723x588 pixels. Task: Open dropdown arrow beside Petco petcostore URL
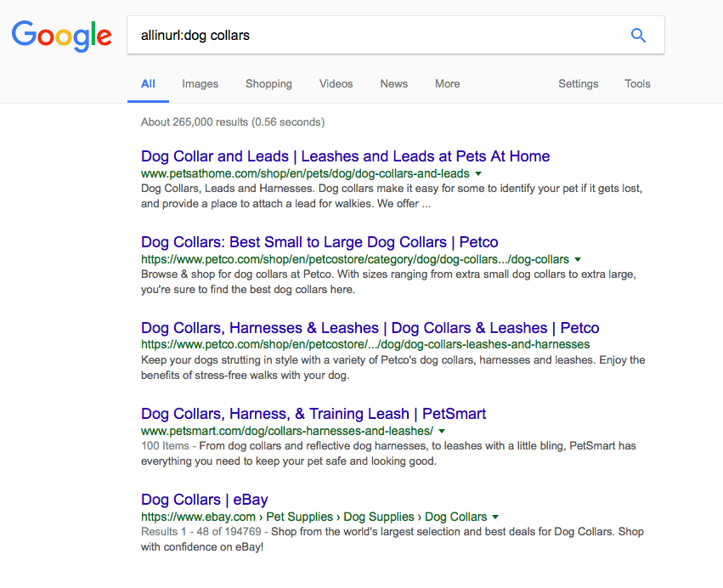click(578, 259)
